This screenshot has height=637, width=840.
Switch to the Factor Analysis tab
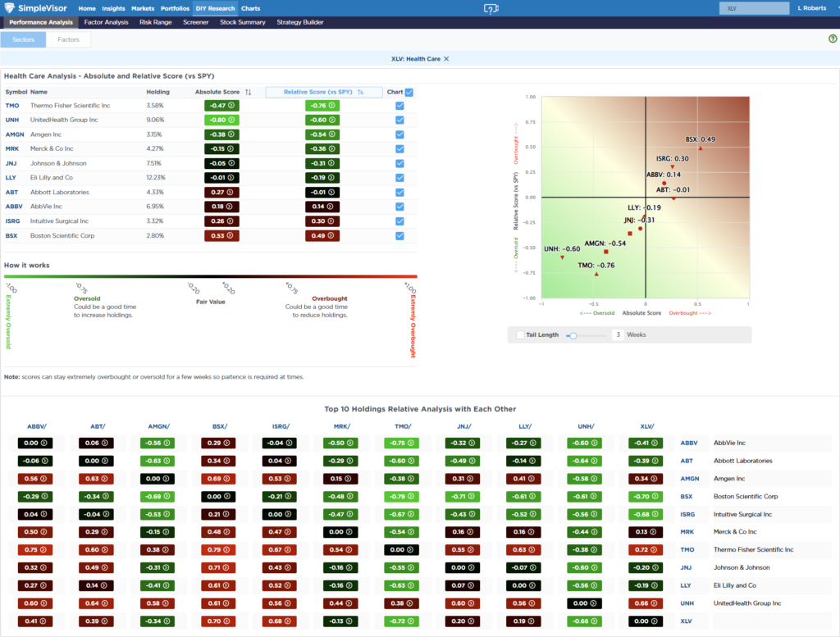106,22
